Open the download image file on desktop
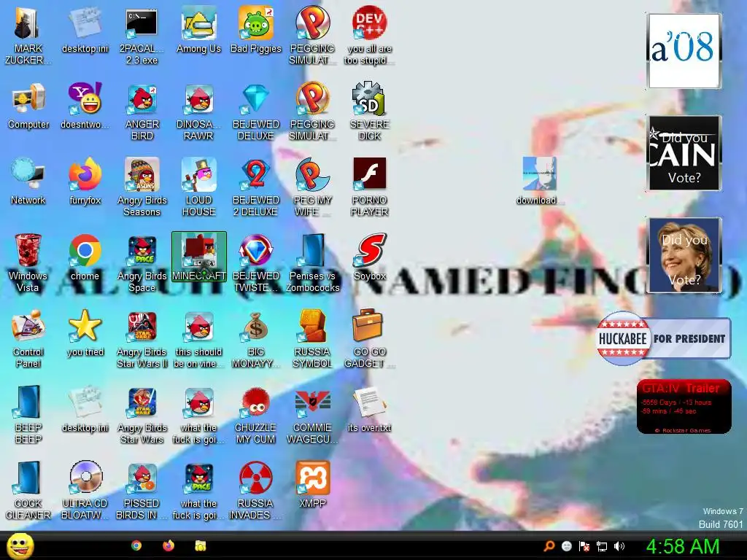747x560 pixels. coord(539,181)
